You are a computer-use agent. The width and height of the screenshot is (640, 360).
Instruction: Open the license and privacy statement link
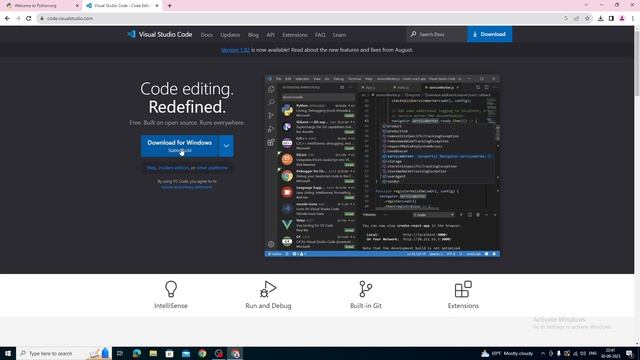point(187,187)
